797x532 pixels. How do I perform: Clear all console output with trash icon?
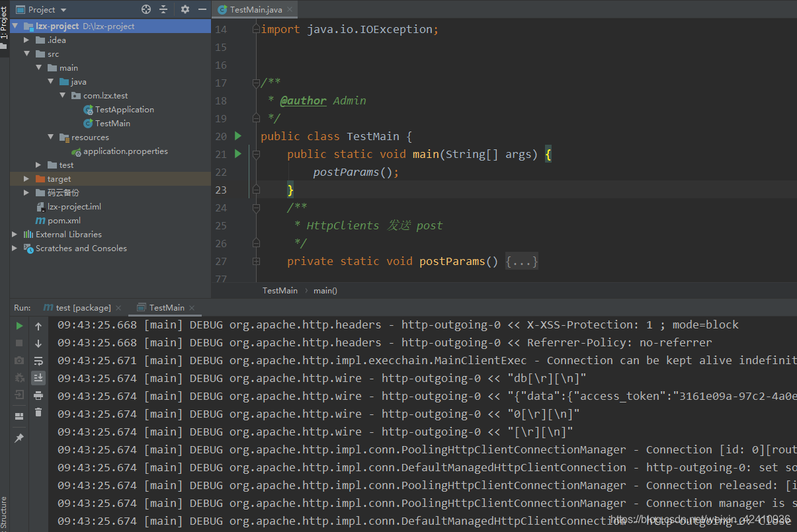[38, 412]
